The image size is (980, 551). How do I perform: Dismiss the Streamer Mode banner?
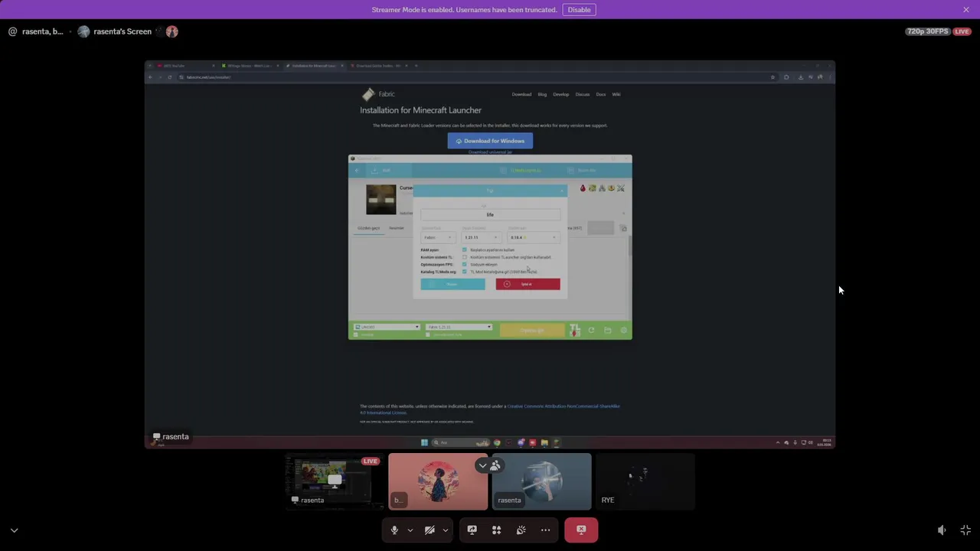pyautogui.click(x=966, y=9)
